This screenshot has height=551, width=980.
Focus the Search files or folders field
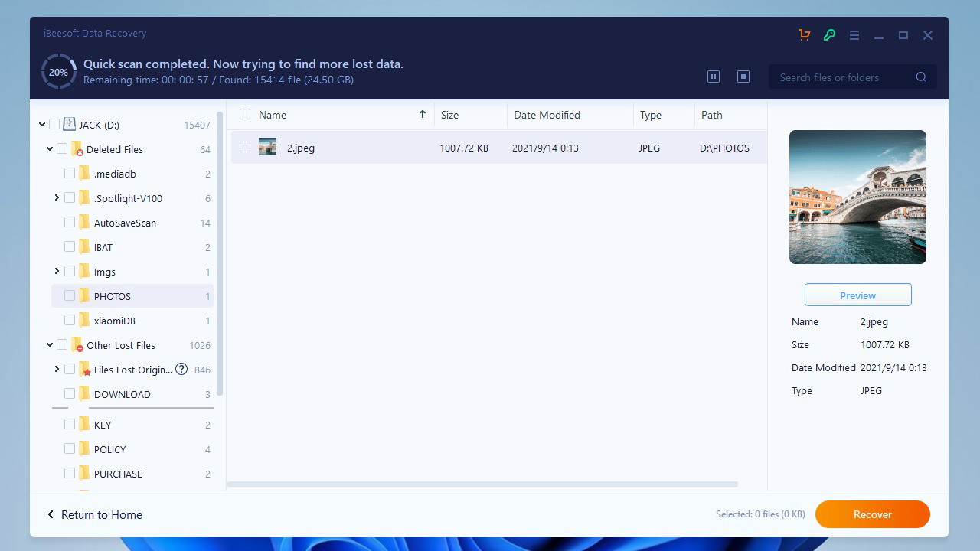click(x=842, y=77)
